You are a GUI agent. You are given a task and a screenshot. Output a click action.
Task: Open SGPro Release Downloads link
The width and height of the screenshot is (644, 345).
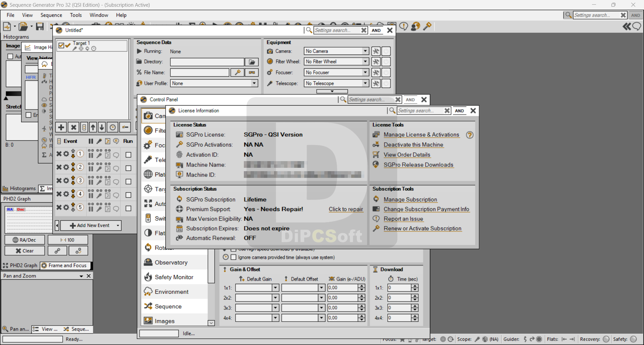coord(418,165)
